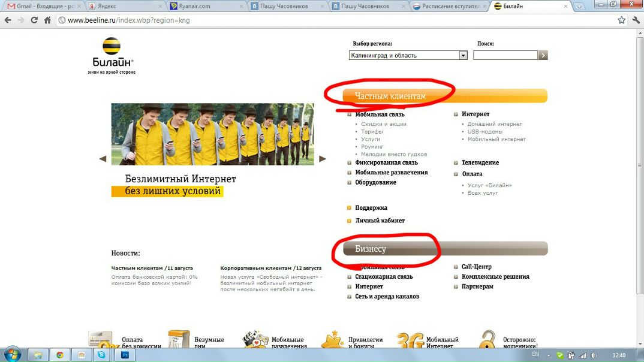Viewport: 644px width, 362px height.
Task: Switch to first Пашу Часовников tab
Action: pyautogui.click(x=288, y=6)
